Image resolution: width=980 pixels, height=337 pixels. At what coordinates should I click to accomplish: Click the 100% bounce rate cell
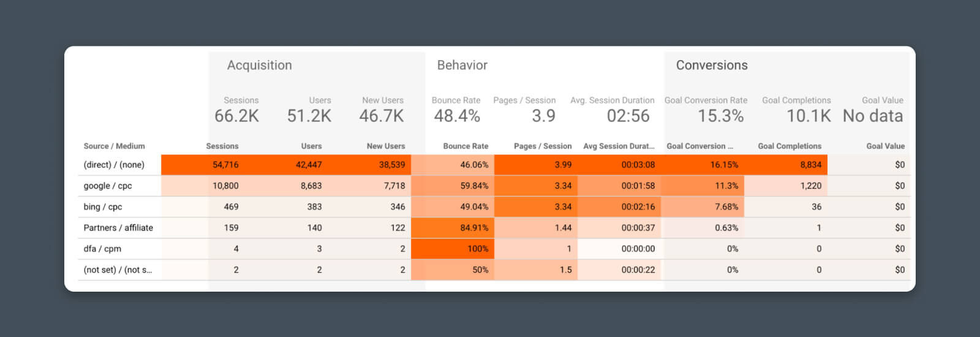pyautogui.click(x=478, y=249)
